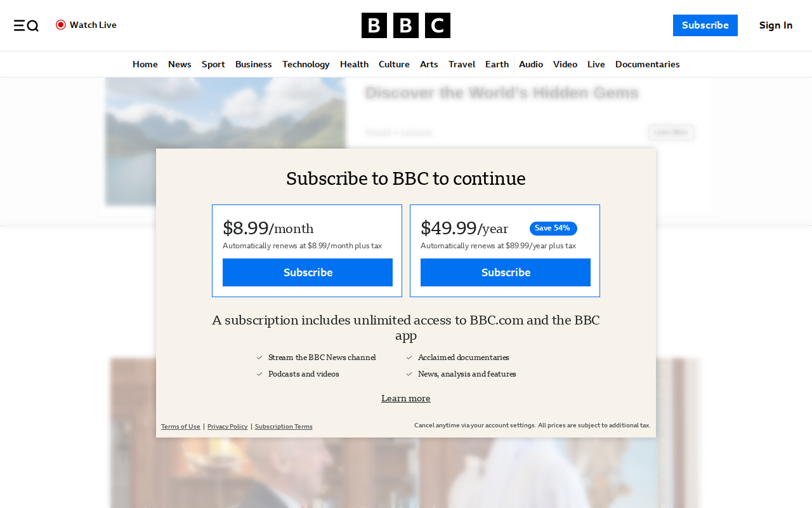Viewport: 812px width, 508px height.
Task: Click the Save 54% badge
Action: coord(553,229)
